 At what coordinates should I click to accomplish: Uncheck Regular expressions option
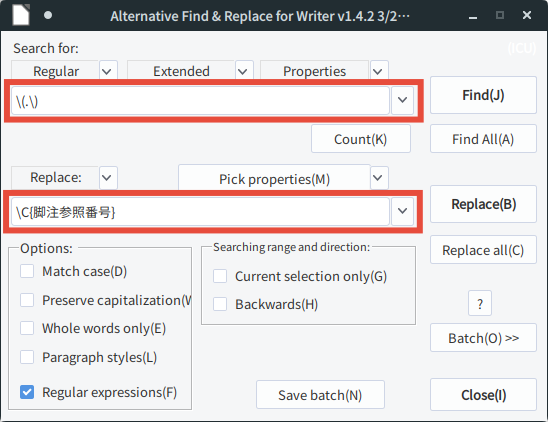click(x=27, y=392)
